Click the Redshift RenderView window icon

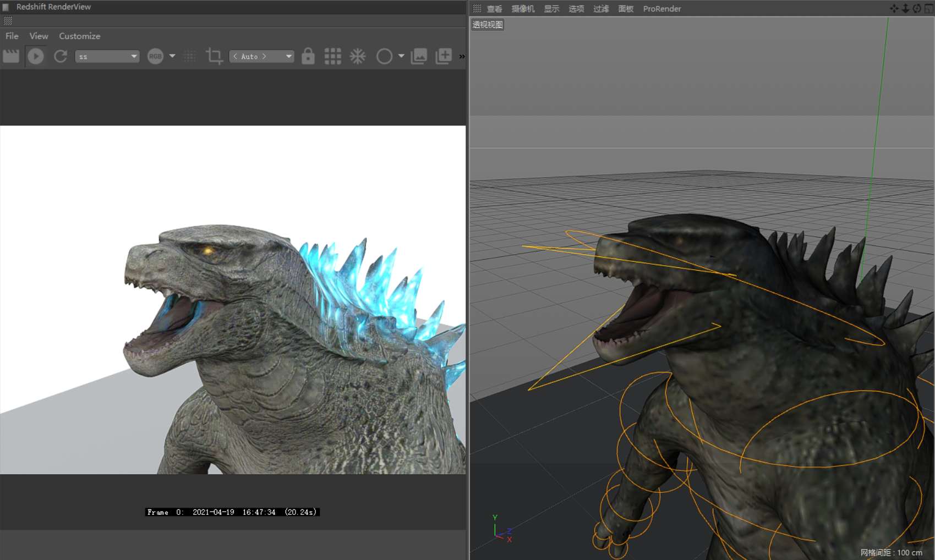coord(6,7)
